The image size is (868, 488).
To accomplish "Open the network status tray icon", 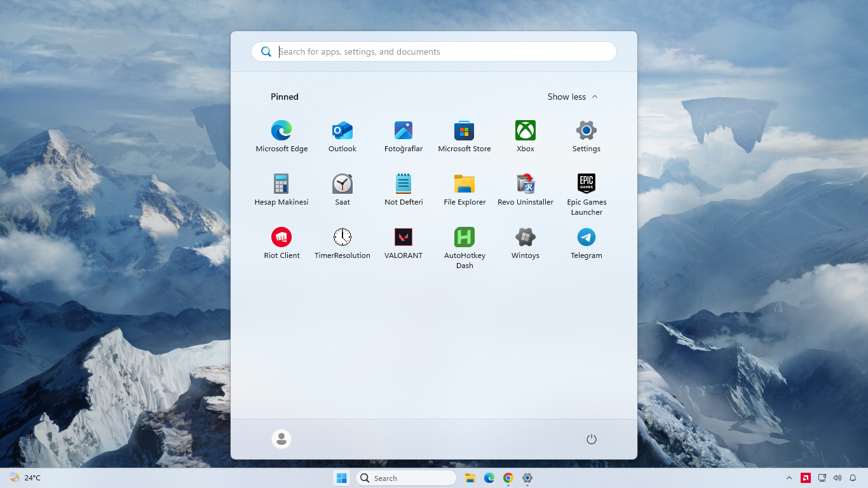I will point(822,478).
